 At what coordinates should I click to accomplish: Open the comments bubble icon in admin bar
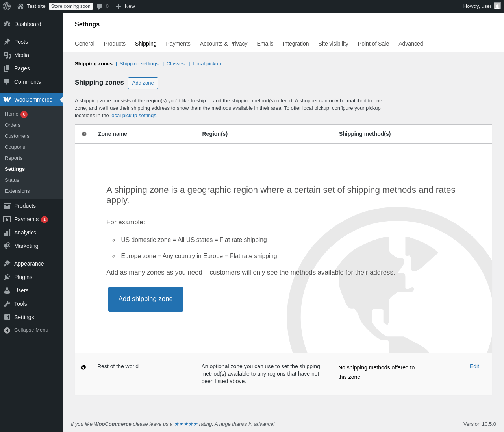(100, 6)
